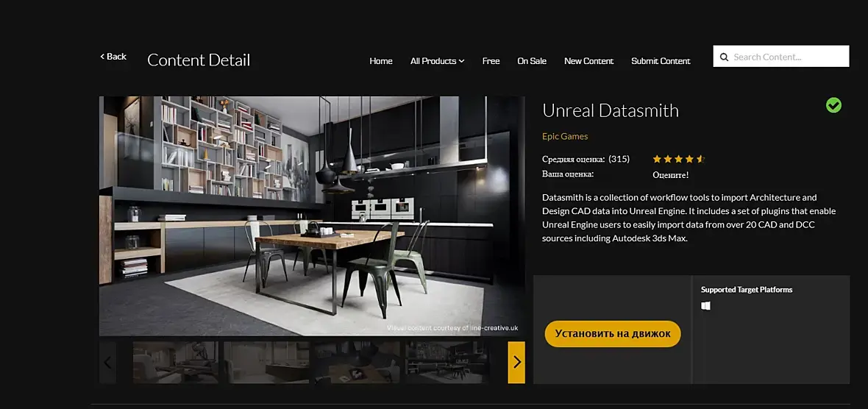
Task: Select the second gallery thumbnail
Action: (x=266, y=363)
